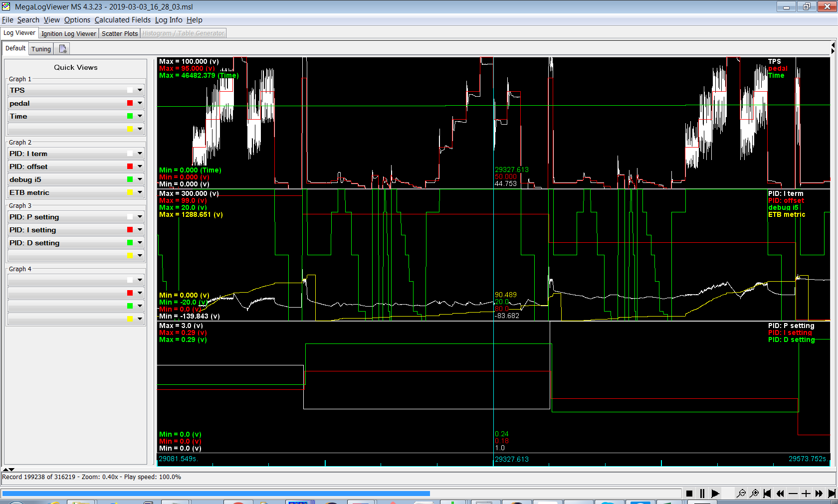The width and height of the screenshot is (838, 504).
Task: Start playing the log
Action: coord(715,494)
